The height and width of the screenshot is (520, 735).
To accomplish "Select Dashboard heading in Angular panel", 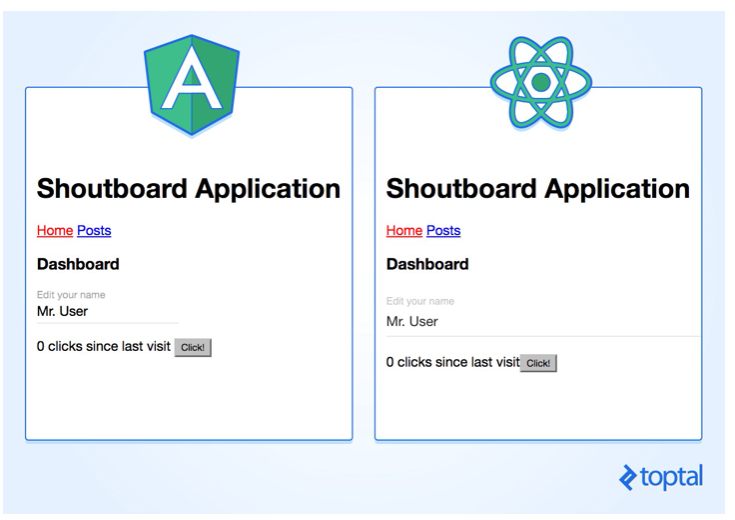I will point(78,264).
